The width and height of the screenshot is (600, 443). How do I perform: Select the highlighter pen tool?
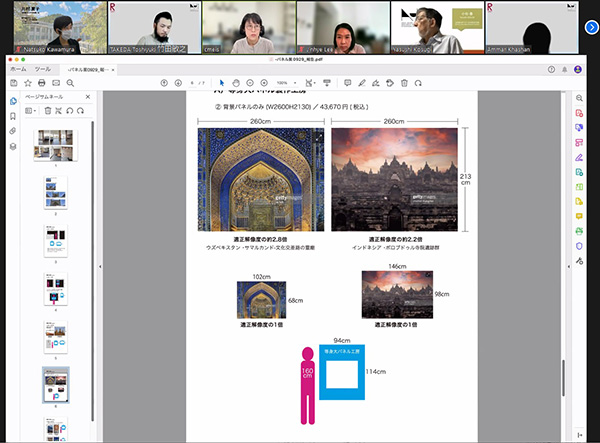point(362,83)
